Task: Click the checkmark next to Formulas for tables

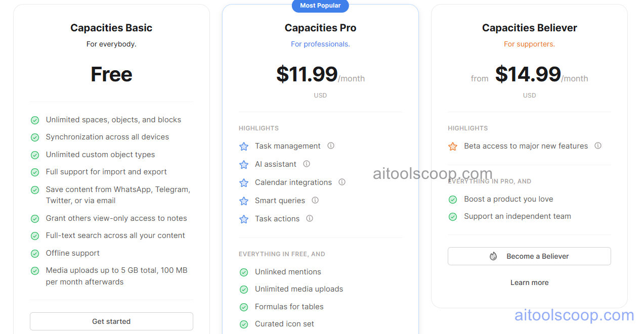Action: point(244,307)
